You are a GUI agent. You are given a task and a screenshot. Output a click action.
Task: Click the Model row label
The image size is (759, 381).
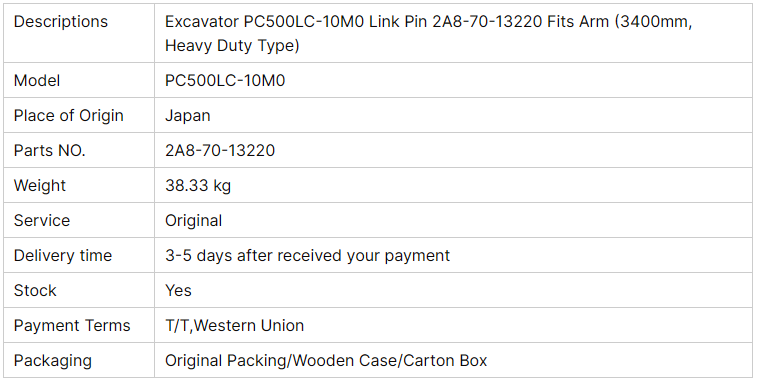[37, 80]
